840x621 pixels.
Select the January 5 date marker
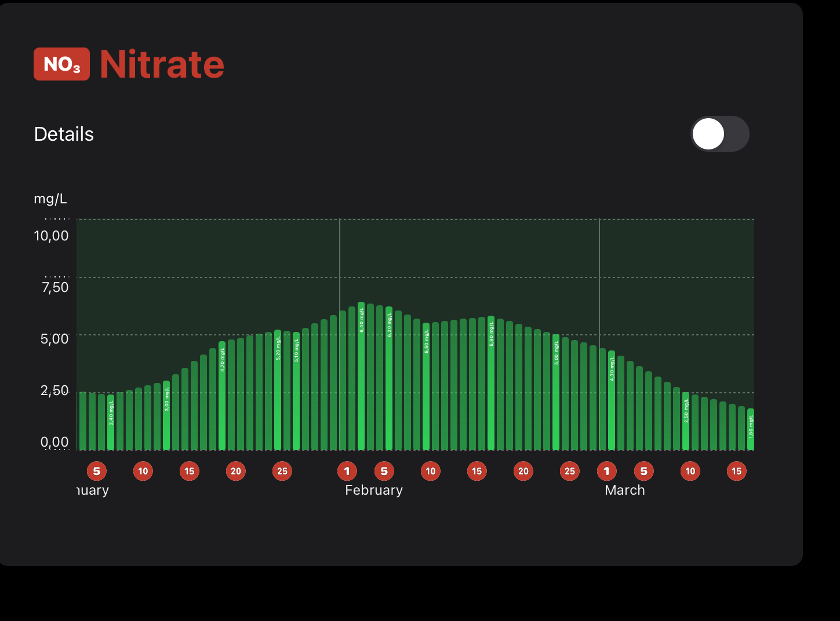pos(97,471)
